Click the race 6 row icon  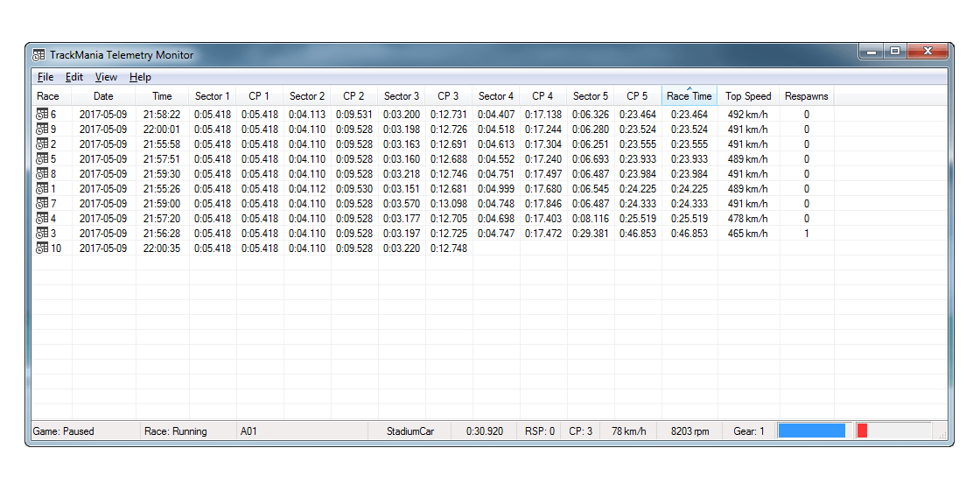(x=42, y=115)
